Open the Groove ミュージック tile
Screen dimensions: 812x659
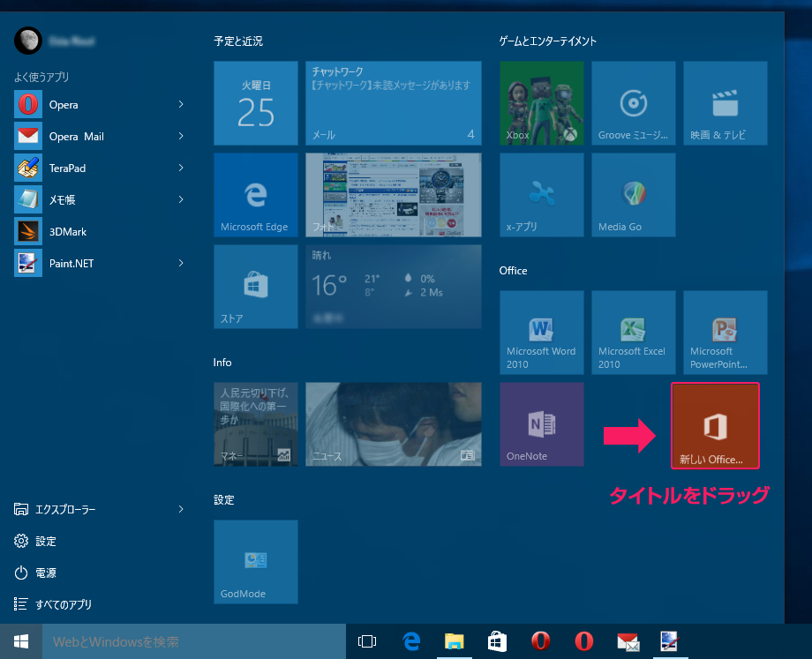click(634, 103)
